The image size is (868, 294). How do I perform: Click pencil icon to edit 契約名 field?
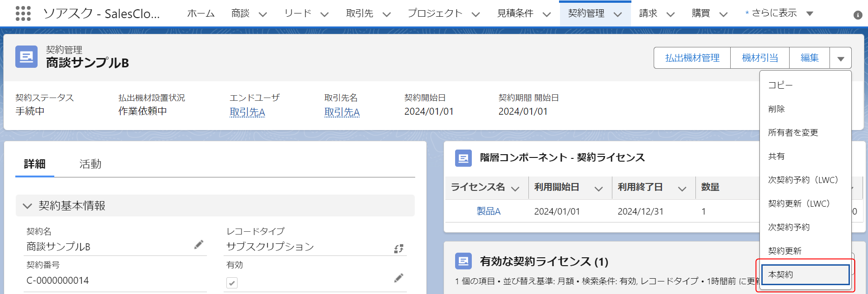(199, 245)
